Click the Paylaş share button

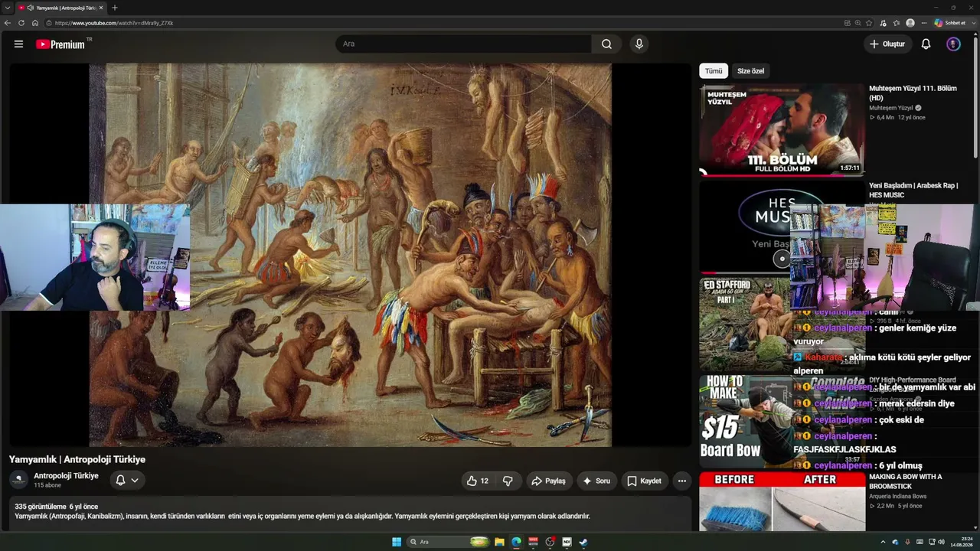548,481
